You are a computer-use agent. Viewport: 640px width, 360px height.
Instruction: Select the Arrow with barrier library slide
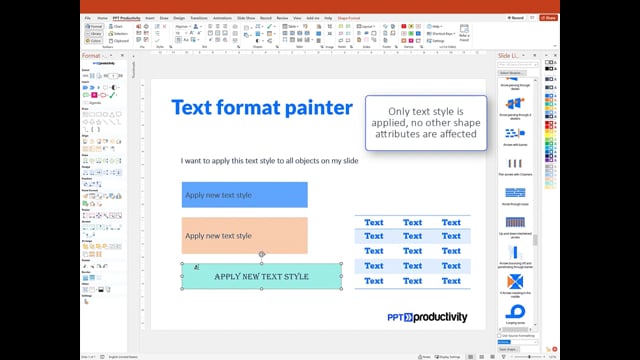515,136
